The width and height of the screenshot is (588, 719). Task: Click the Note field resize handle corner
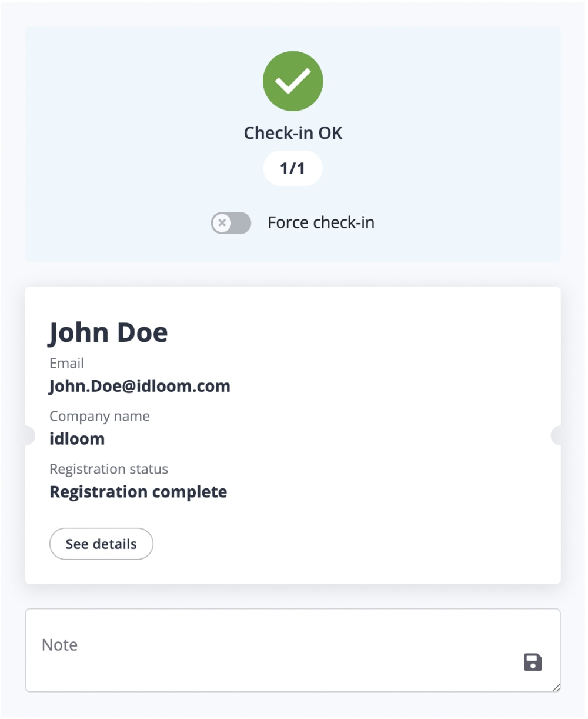556,688
